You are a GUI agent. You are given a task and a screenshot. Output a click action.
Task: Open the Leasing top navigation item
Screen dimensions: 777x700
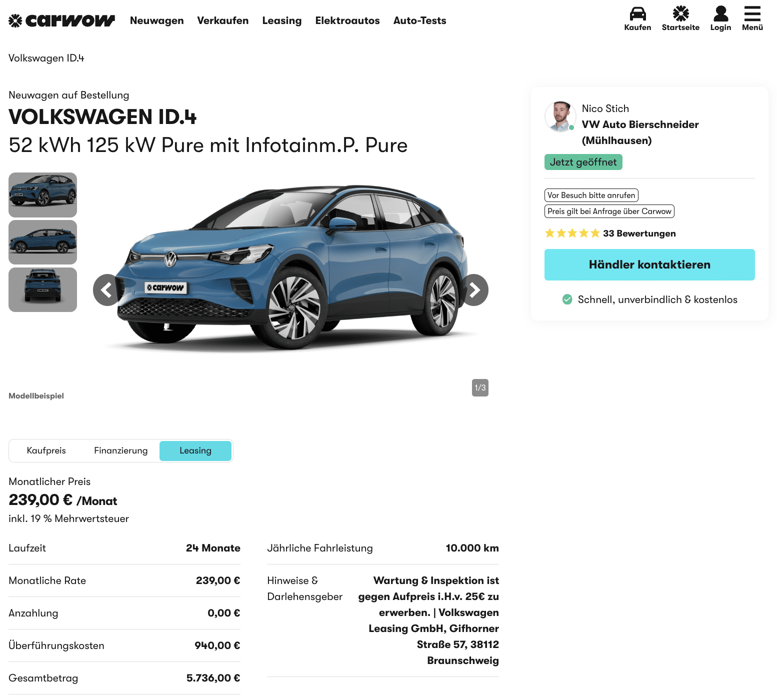(282, 20)
